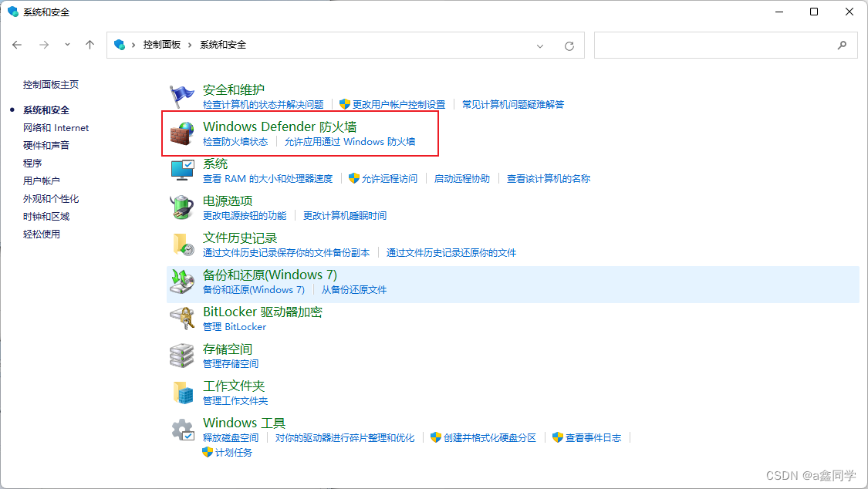Open 电源选项 heading
Screen dimensions: 868x489
tap(228, 201)
